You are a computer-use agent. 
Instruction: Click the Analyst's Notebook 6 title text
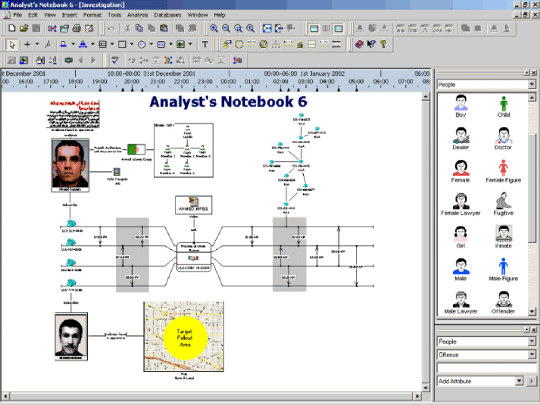228,102
